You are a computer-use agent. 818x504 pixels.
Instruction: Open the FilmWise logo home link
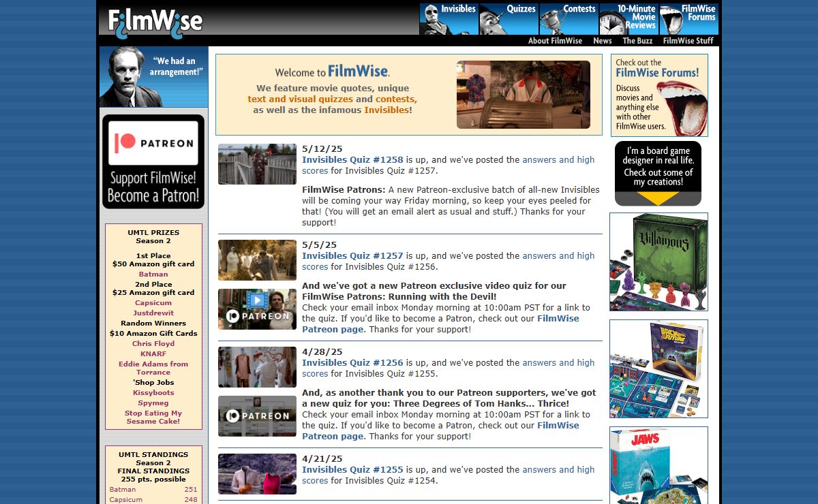pyautogui.click(x=155, y=22)
